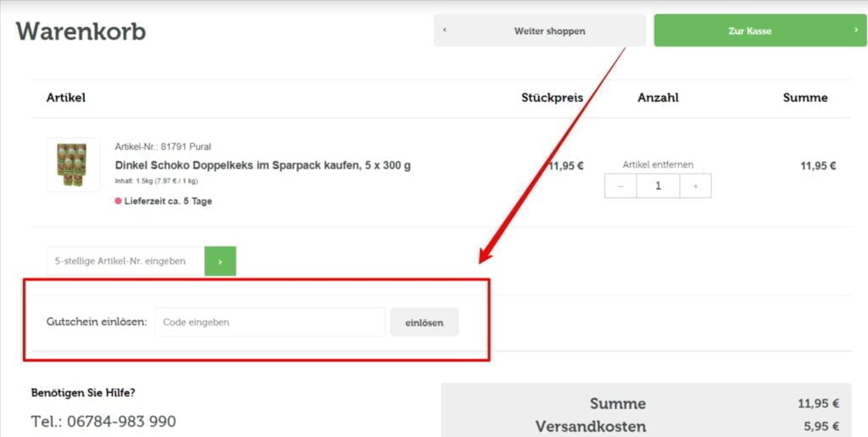Viewport: 868px width, 437px height.
Task: Click the 5-stellige Artikel-Nr. input field
Action: (x=125, y=262)
